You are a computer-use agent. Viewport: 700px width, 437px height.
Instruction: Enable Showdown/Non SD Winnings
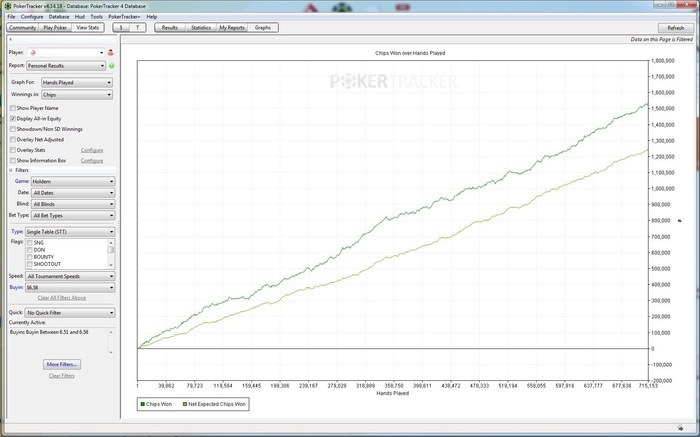(x=13, y=129)
